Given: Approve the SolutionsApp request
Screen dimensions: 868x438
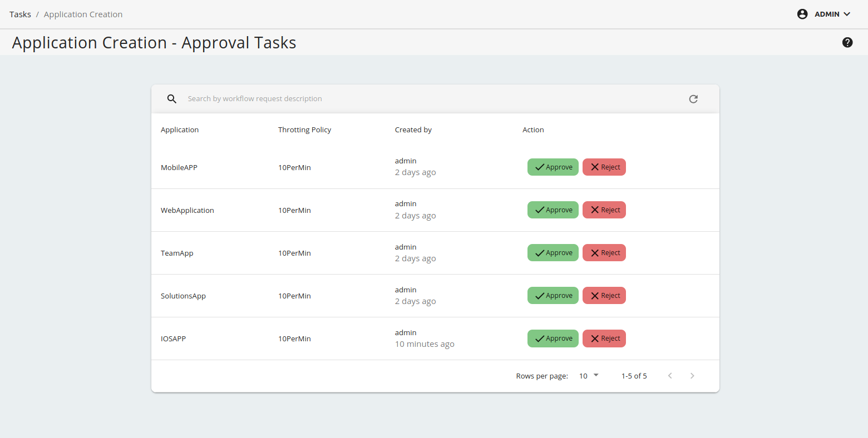Looking at the screenshot, I should 553,296.
